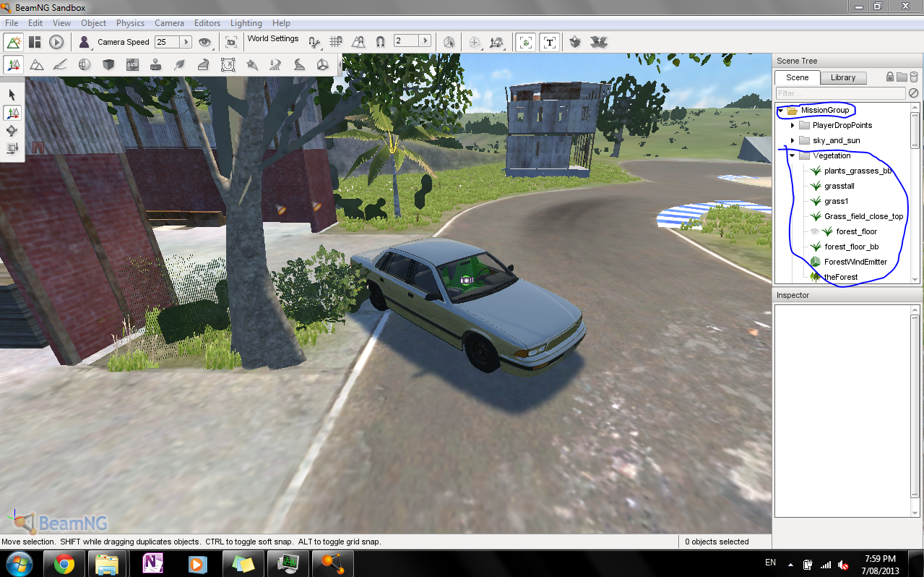Screen dimensions: 924x577
Task: Click the fit-selection camera icon
Action: 231,42
